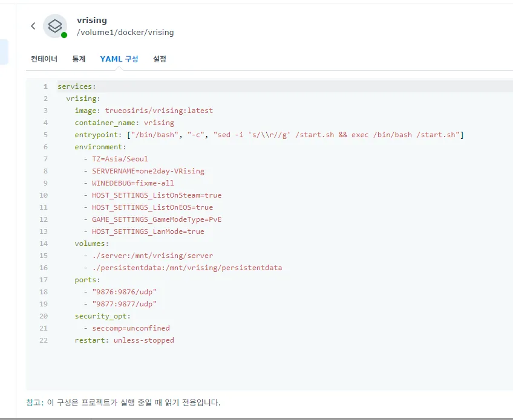Click the 'volumes:' key line

click(x=91, y=244)
